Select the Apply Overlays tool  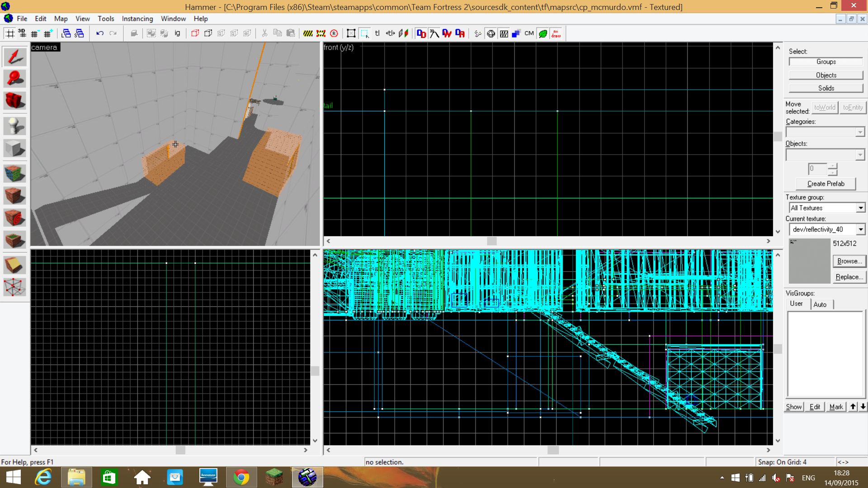click(x=14, y=240)
